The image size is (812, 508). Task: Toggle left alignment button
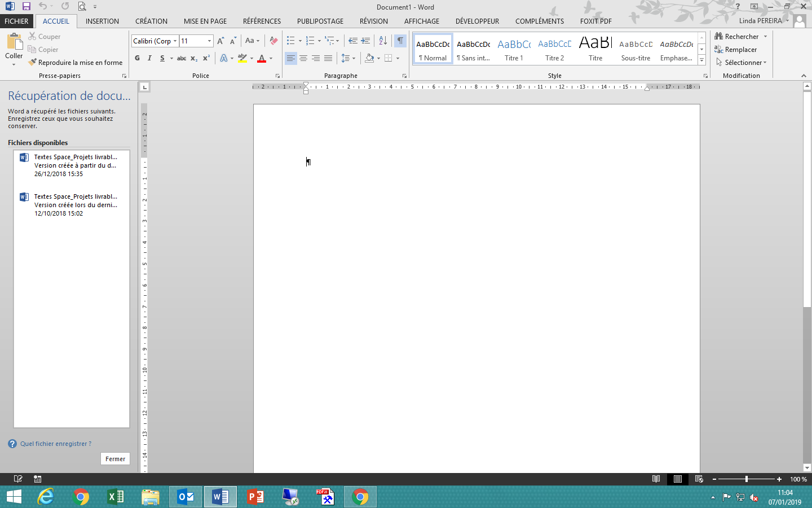pos(291,58)
